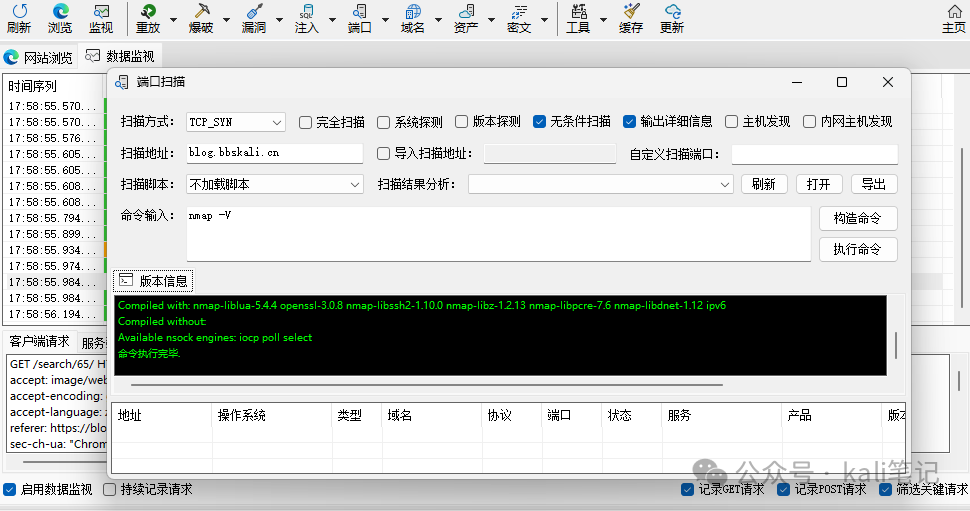
Task: Maximize the 端口扫描 dialog window
Action: tap(842, 82)
